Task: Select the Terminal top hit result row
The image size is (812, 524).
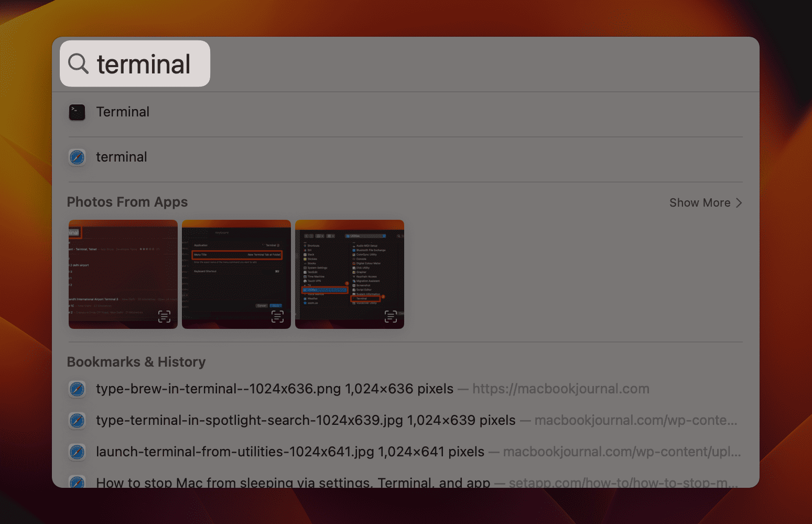Action: coord(210,112)
